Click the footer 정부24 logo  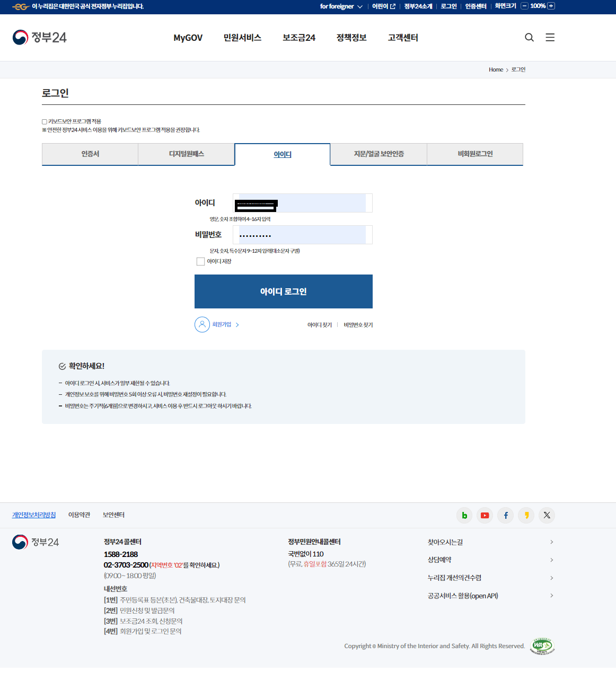click(36, 542)
